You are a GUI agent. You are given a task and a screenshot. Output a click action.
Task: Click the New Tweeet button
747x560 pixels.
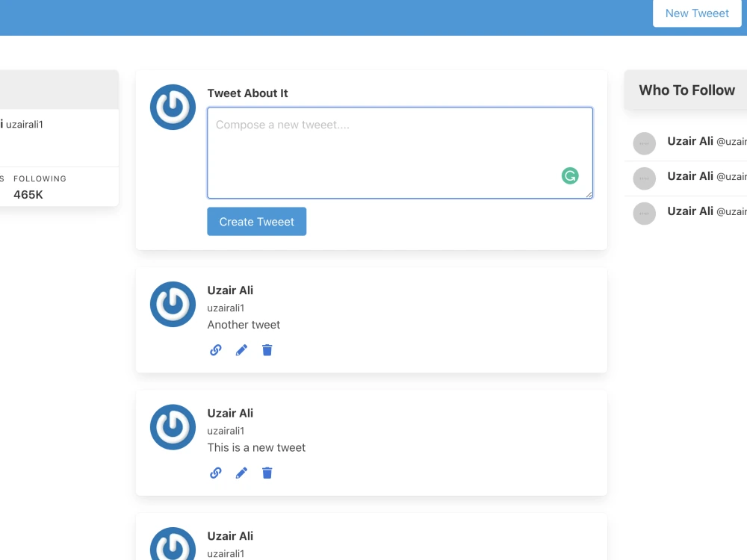(x=696, y=13)
